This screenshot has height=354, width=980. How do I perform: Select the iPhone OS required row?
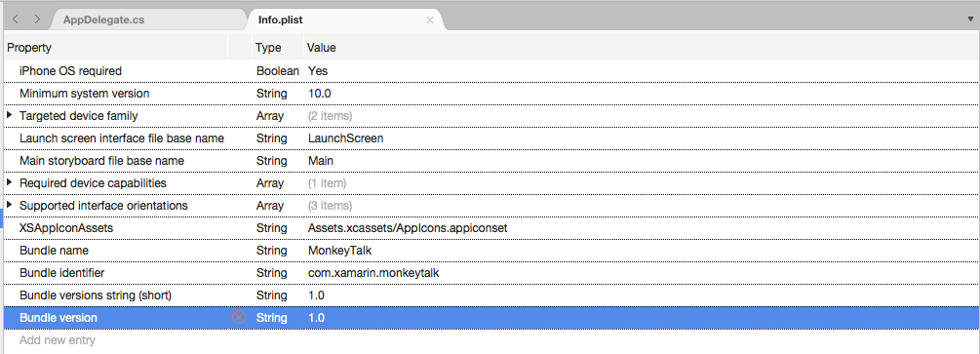pos(490,70)
